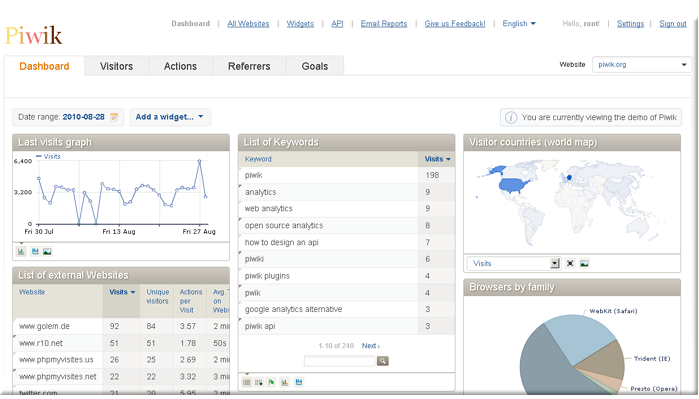Switch to the Actions tab
This screenshot has width=699, height=399.
click(x=180, y=66)
